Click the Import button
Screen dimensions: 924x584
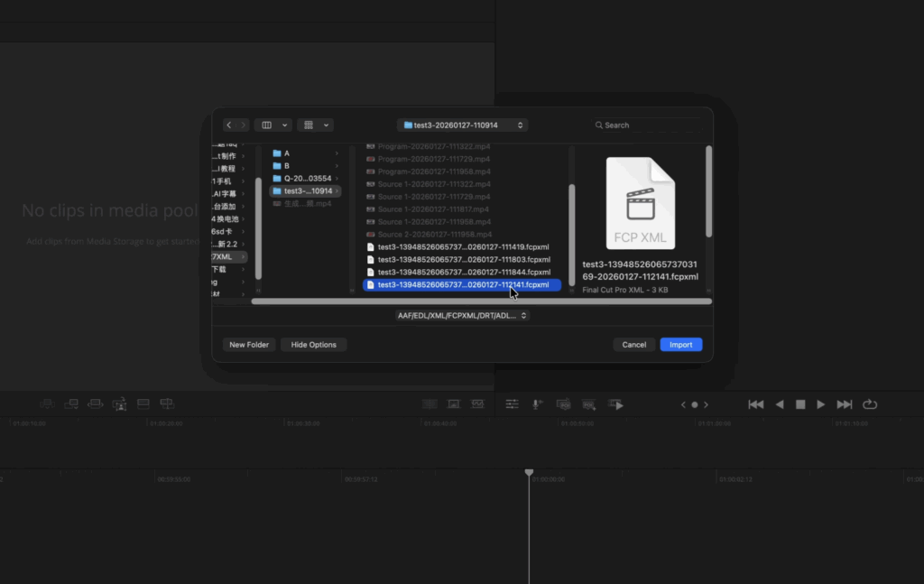pyautogui.click(x=680, y=345)
